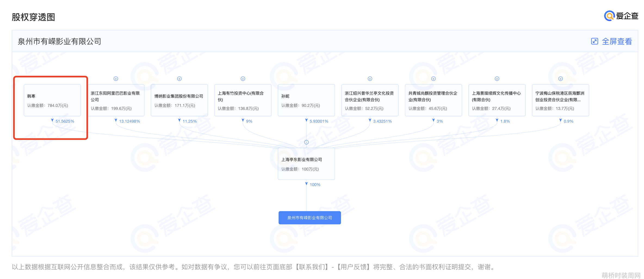
Task: Click the 5.93001% share percentage label
Action: 319,121
